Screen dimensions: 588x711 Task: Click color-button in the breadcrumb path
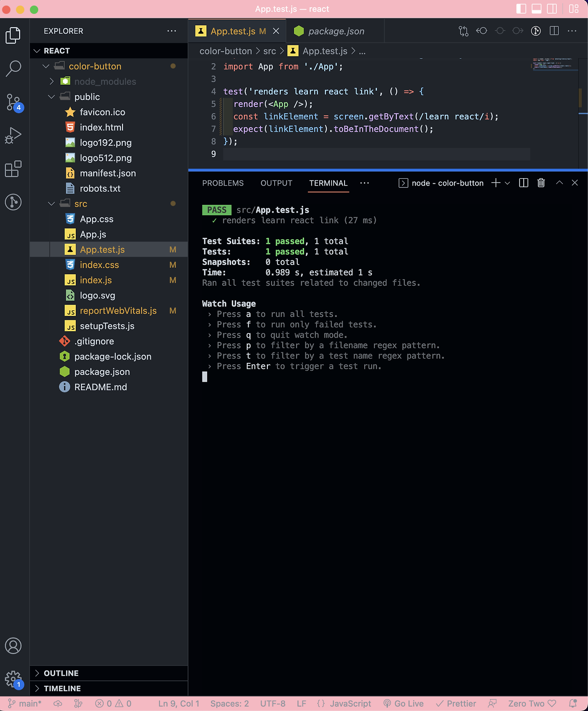(226, 51)
